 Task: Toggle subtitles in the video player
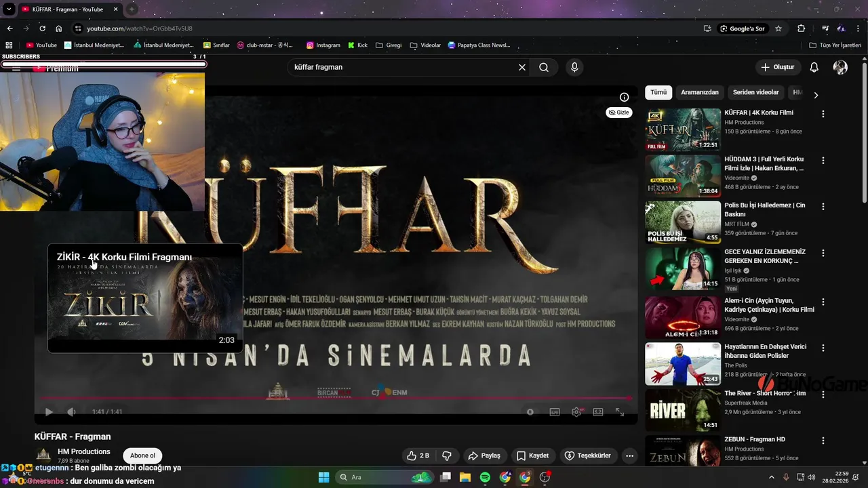tap(555, 411)
